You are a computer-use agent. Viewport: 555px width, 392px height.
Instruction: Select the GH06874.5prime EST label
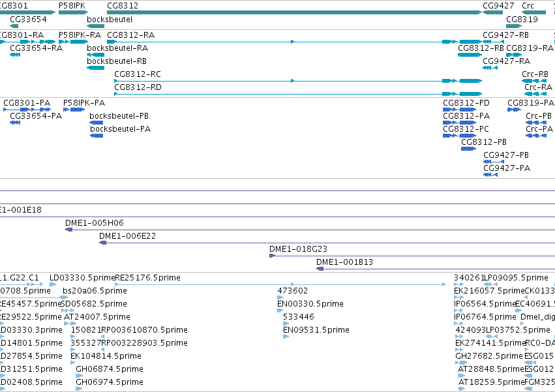[110, 369]
